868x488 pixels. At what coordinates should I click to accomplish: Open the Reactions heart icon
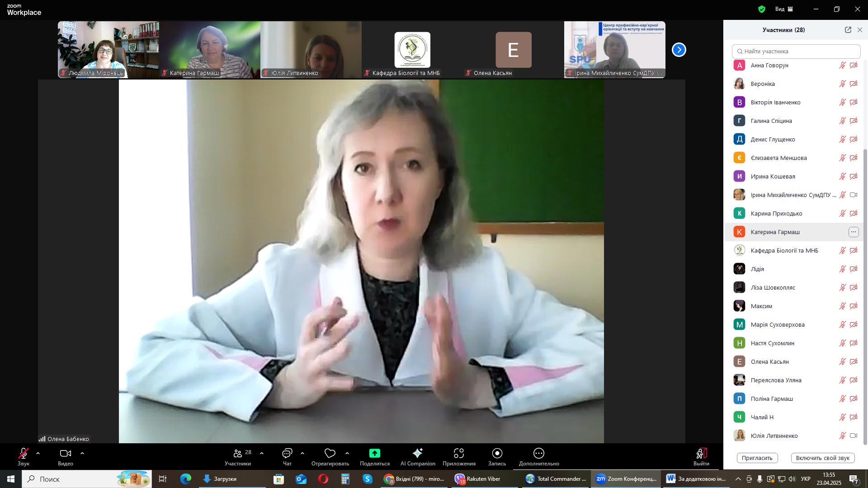[x=330, y=454]
